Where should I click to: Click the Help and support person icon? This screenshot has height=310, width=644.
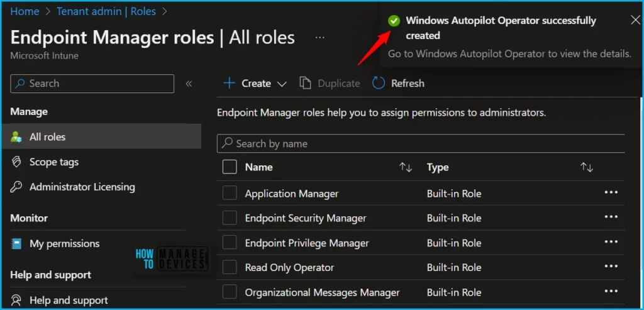pyautogui.click(x=16, y=300)
